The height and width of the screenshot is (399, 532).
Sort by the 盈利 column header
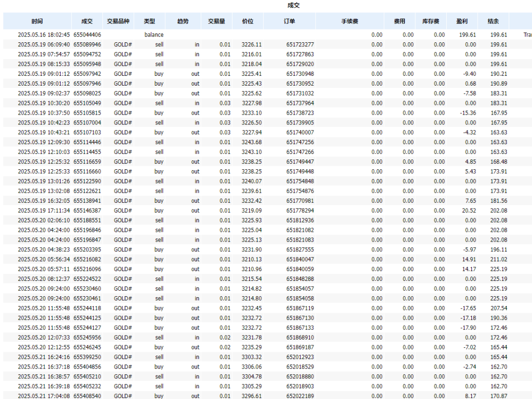[462, 21]
